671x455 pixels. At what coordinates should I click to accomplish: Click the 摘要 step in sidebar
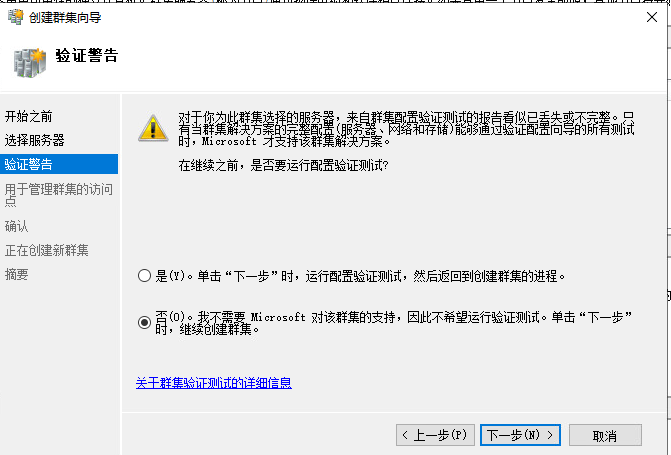click(16, 274)
